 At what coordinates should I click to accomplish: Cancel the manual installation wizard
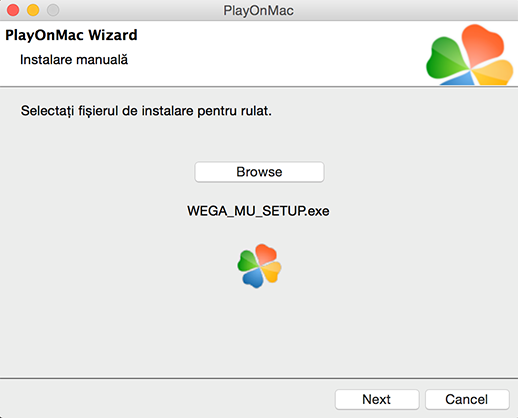467,399
